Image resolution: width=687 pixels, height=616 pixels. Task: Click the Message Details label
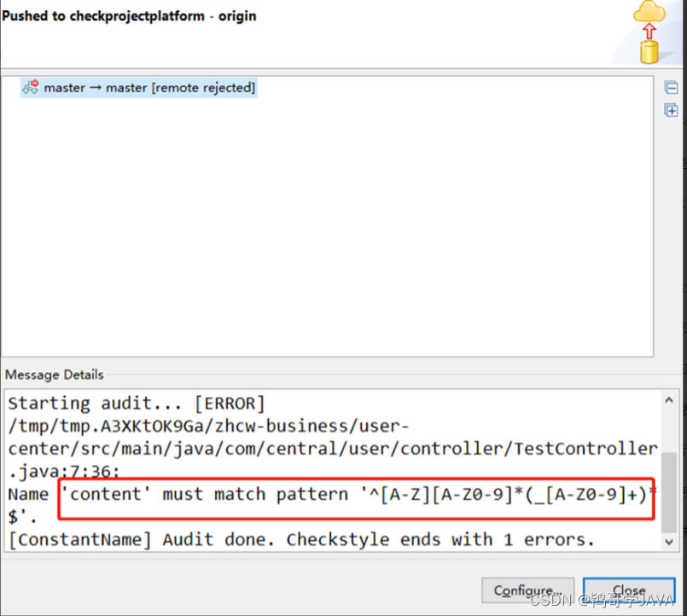click(x=54, y=375)
